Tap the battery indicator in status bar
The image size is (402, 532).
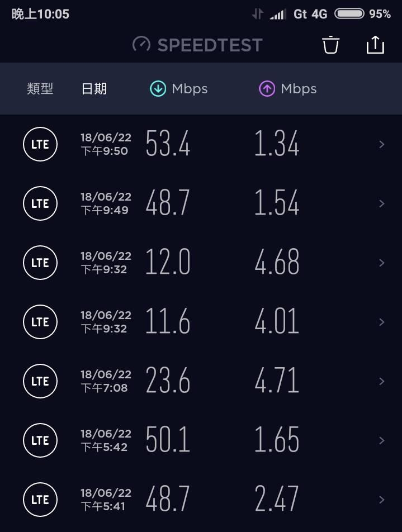tap(349, 13)
